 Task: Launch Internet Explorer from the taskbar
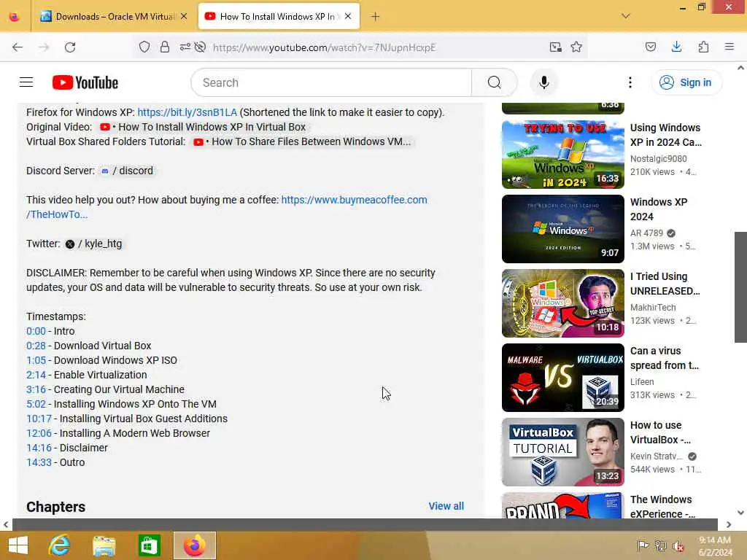pyautogui.click(x=60, y=545)
